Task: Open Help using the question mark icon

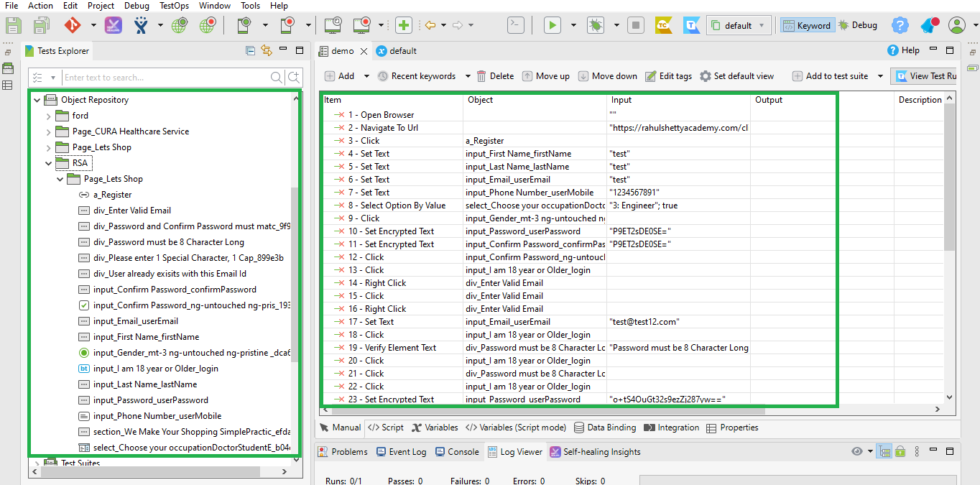Action: point(900,24)
